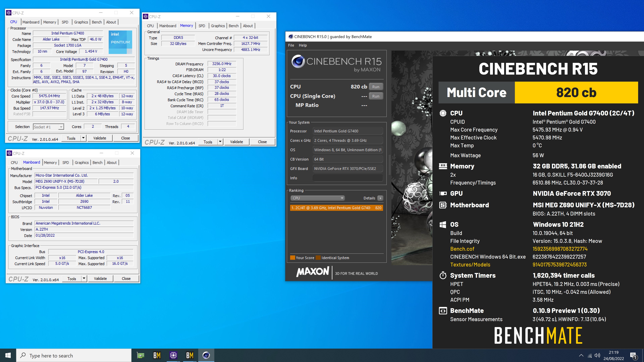Click Close button in CPU-Z CPU window

125,138
